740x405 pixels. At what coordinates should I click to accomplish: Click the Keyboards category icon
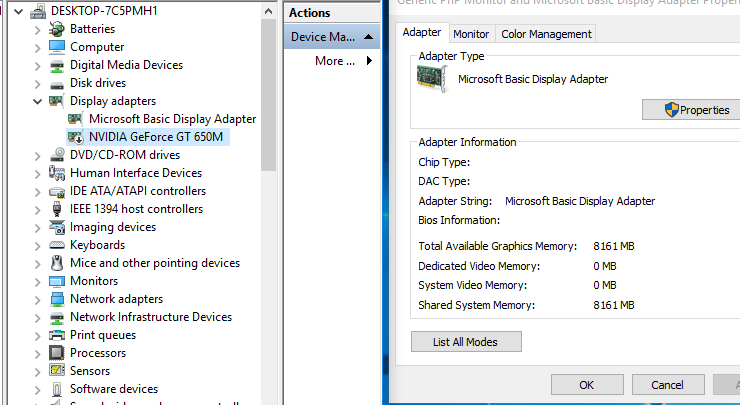(57, 245)
